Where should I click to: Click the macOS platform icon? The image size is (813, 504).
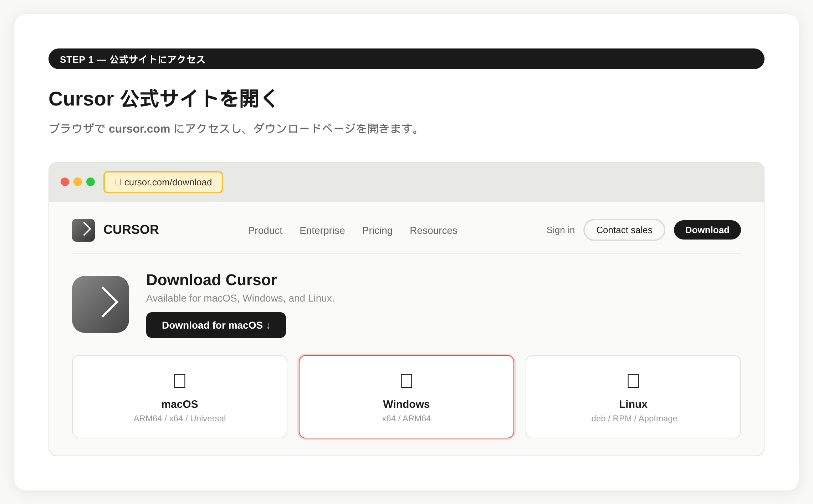(x=180, y=381)
